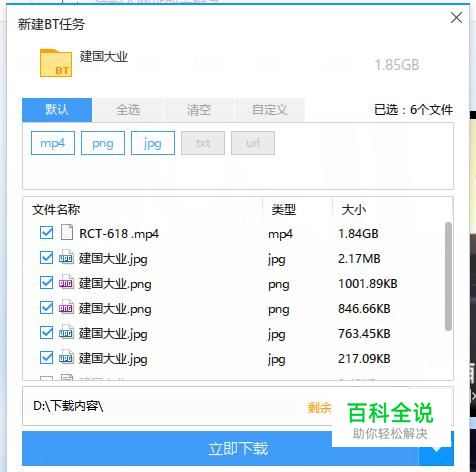Click the 立即下载 button
Screen dimensions: 476x472
pyautogui.click(x=220, y=448)
